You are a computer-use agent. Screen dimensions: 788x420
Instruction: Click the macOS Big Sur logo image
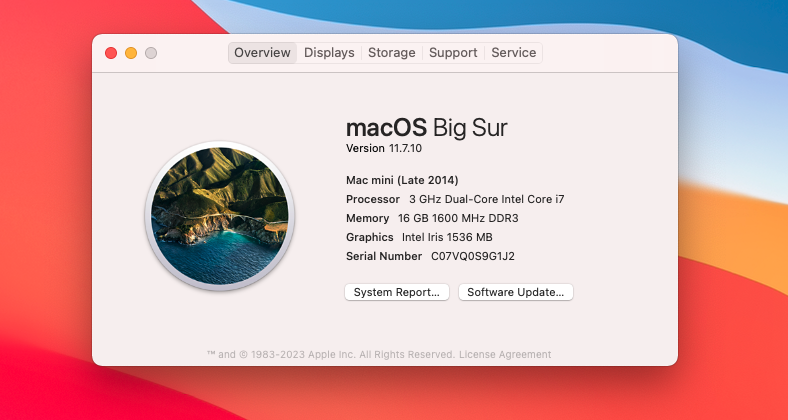tap(220, 216)
